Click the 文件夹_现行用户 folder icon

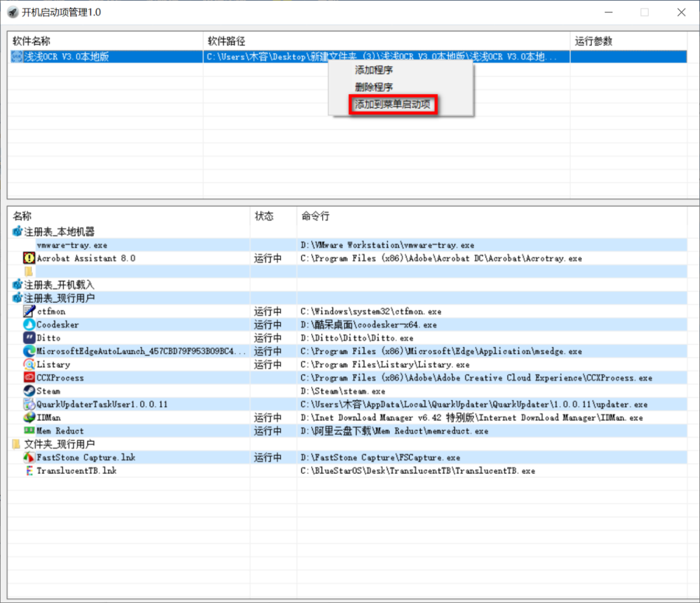16,444
